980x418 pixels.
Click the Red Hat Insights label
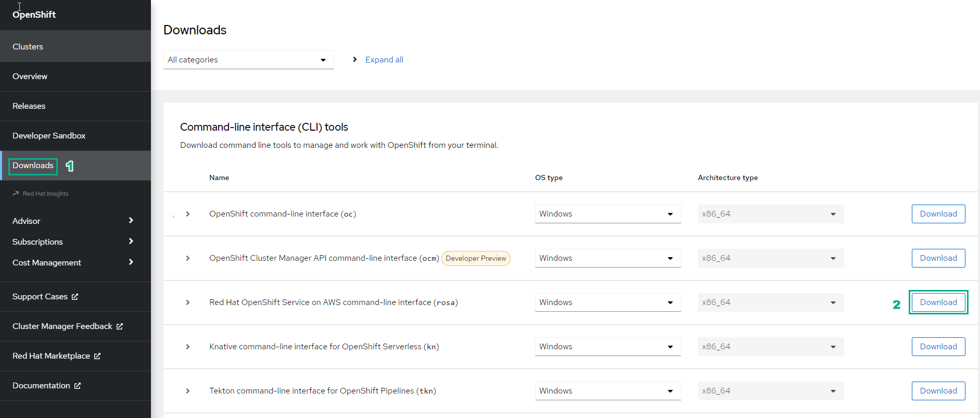point(45,194)
